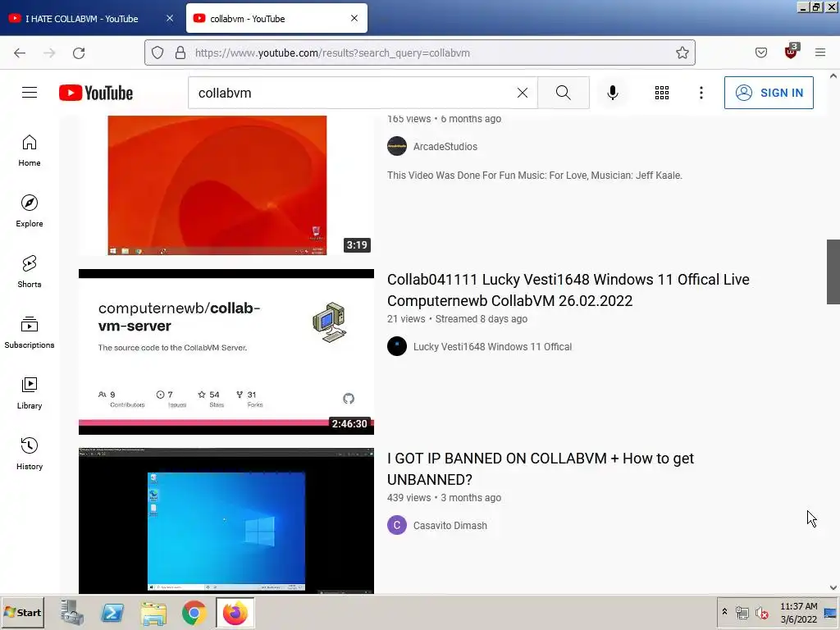Save page to Pocket
The height and width of the screenshot is (630, 840).
tap(760, 52)
